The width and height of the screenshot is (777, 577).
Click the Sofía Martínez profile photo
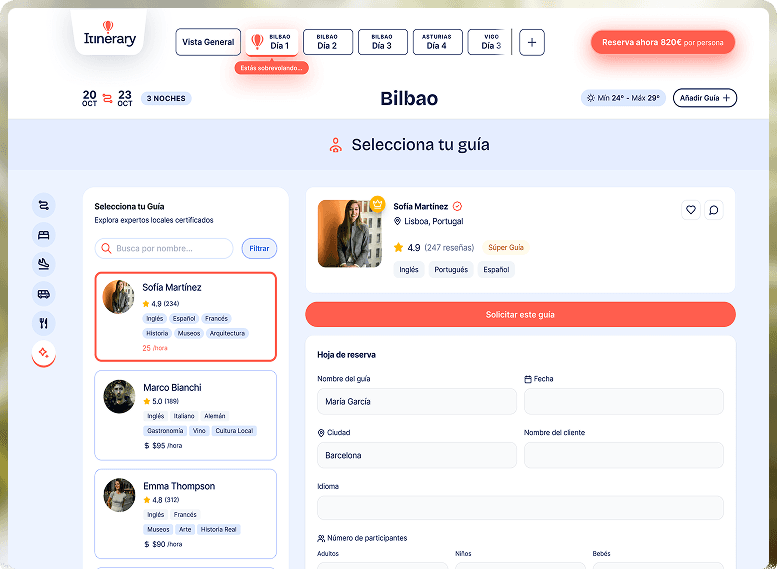point(350,233)
